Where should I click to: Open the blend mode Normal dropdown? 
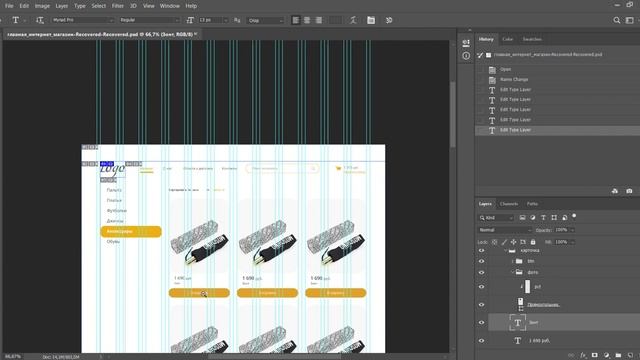[504, 230]
